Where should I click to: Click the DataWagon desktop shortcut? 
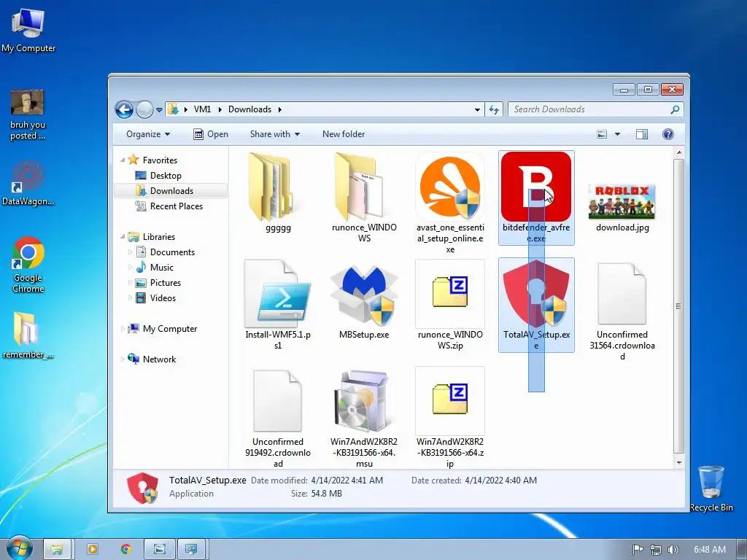[28, 183]
